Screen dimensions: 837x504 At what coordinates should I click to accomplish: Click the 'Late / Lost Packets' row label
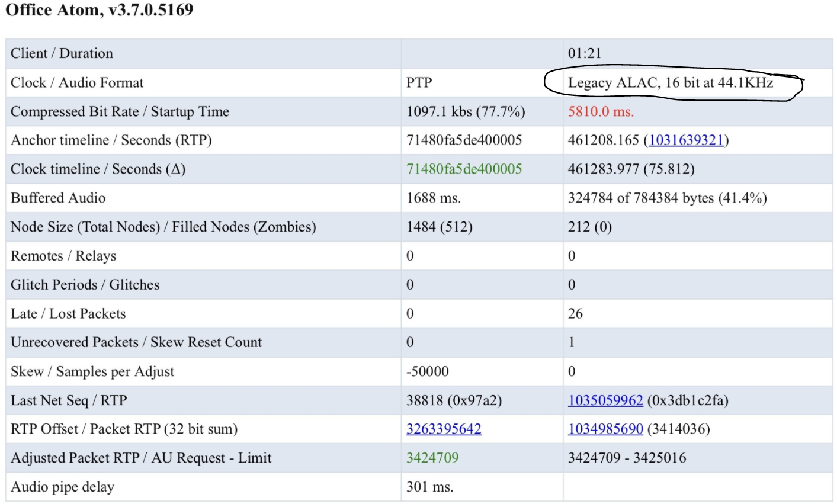(x=68, y=314)
